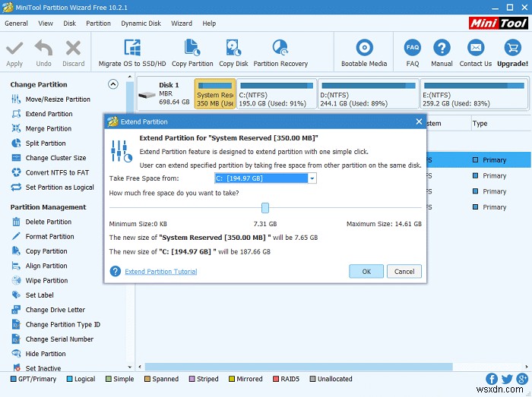The width and height of the screenshot is (532, 397).
Task: Click the Discard X icon
Action: coord(73,48)
